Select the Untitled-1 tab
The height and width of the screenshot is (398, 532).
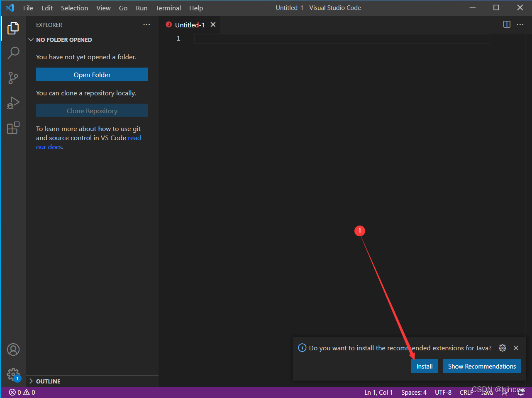[190, 25]
